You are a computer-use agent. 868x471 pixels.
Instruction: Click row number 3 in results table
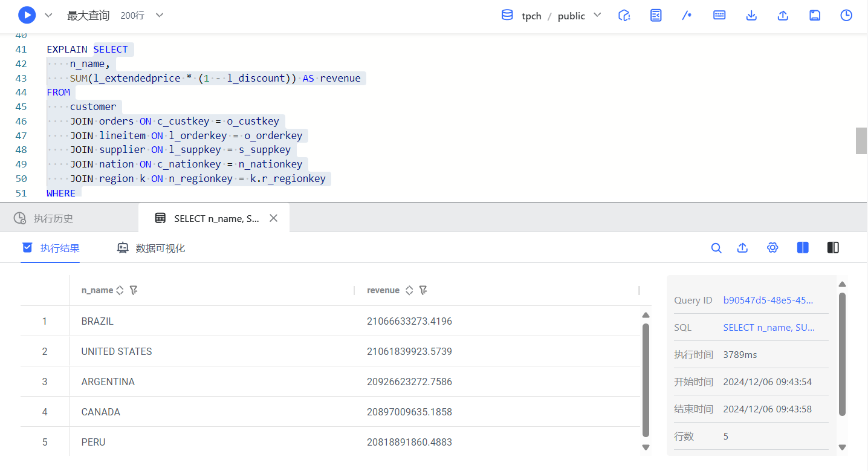[x=45, y=382]
